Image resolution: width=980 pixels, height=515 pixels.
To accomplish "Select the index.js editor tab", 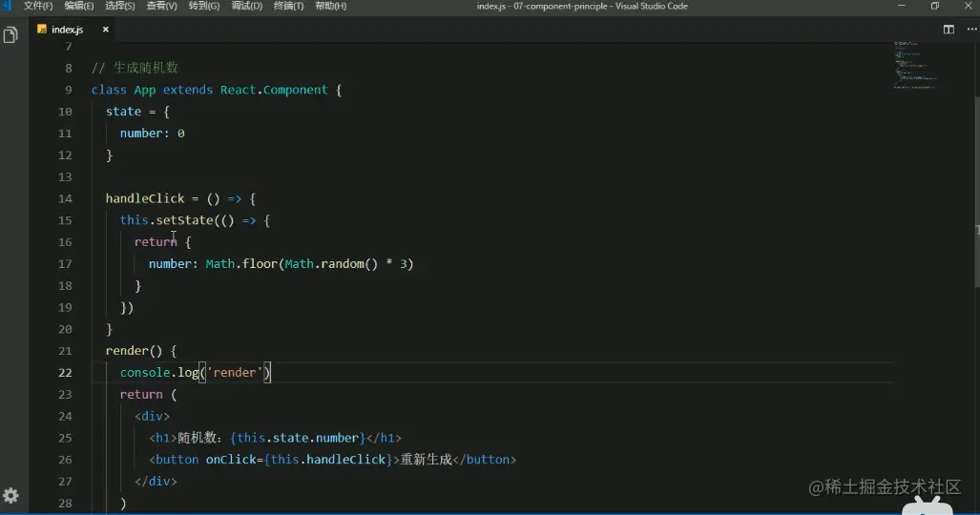I will [73, 30].
